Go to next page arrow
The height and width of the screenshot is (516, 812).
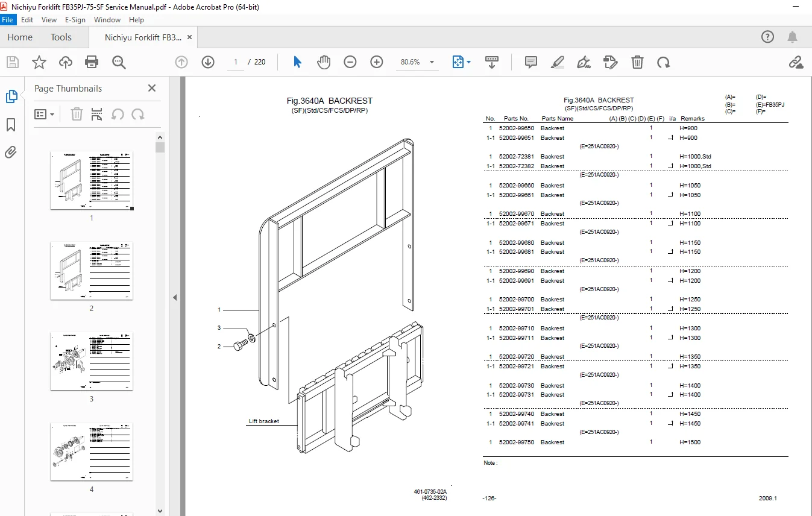[208, 62]
